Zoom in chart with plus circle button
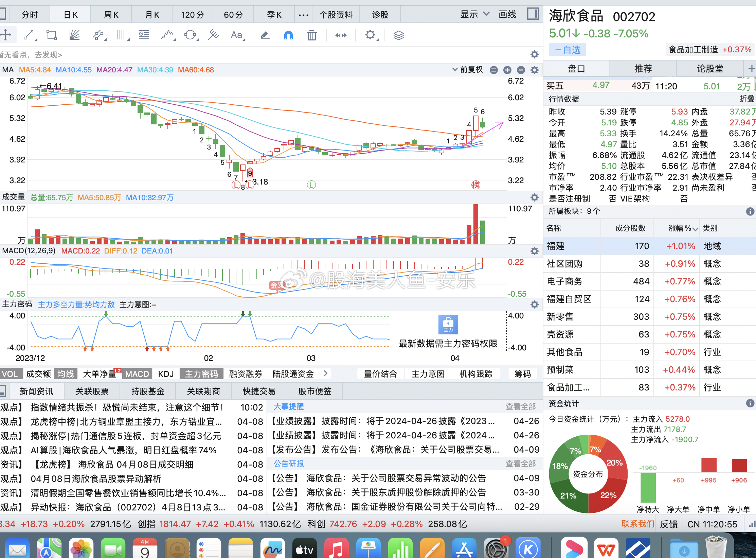Screen dimensions: 756x558 [x=507, y=70]
